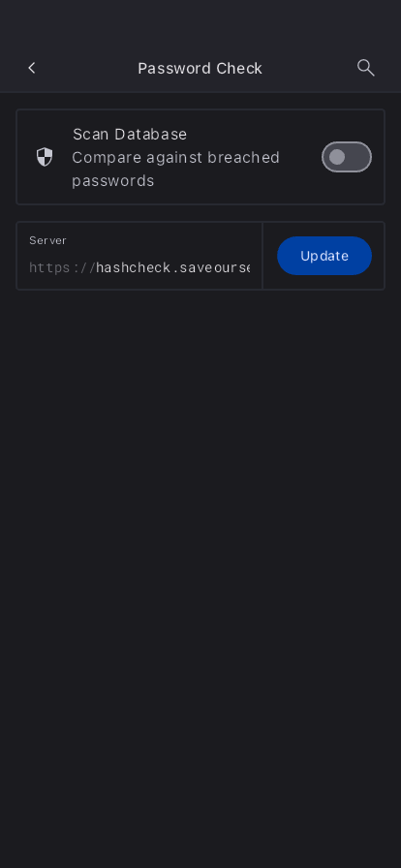The image size is (401, 868).
Task: Click the blank status bar area at the top
Action: pos(200,22)
